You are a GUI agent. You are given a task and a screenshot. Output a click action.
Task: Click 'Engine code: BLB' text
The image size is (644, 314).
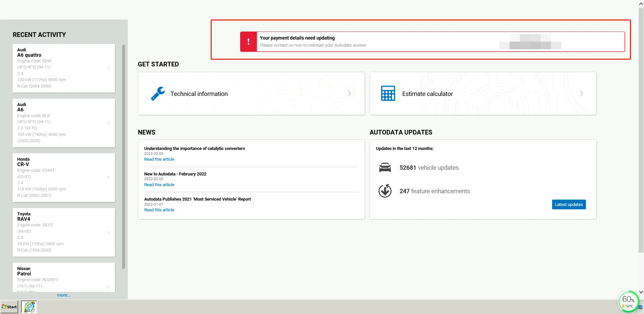[34, 116]
